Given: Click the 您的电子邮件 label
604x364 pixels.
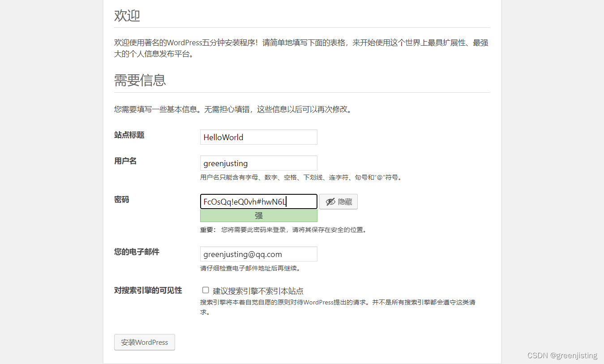Looking at the screenshot, I should 137,252.
